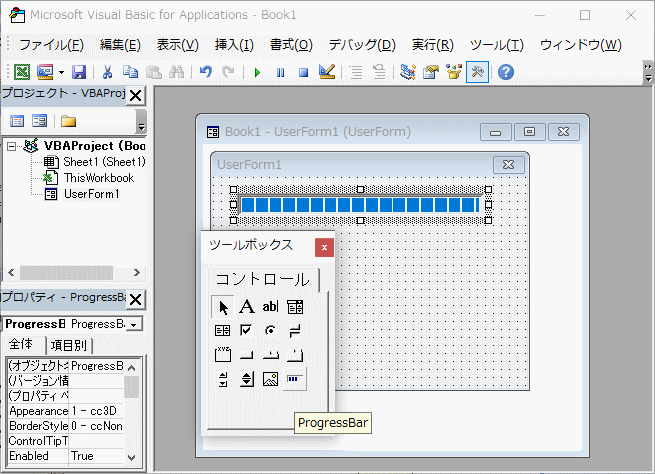
Task: Click the Undo arrow icon
Action: (x=206, y=72)
